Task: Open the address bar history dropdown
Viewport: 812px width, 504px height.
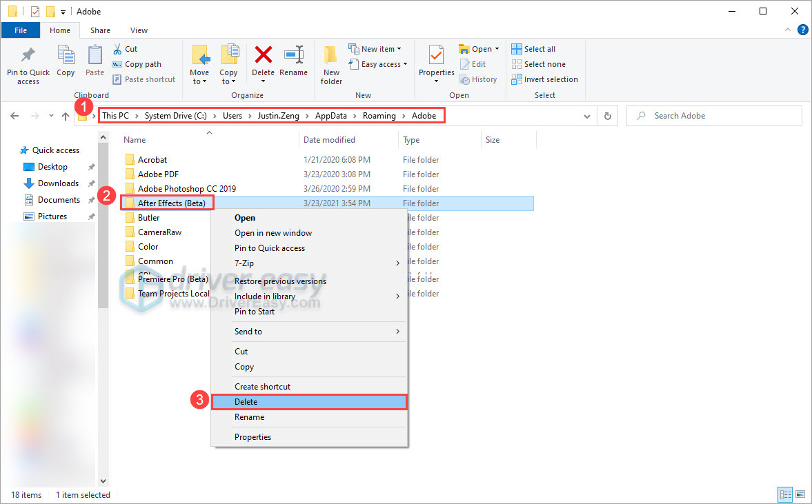Action: (587, 115)
